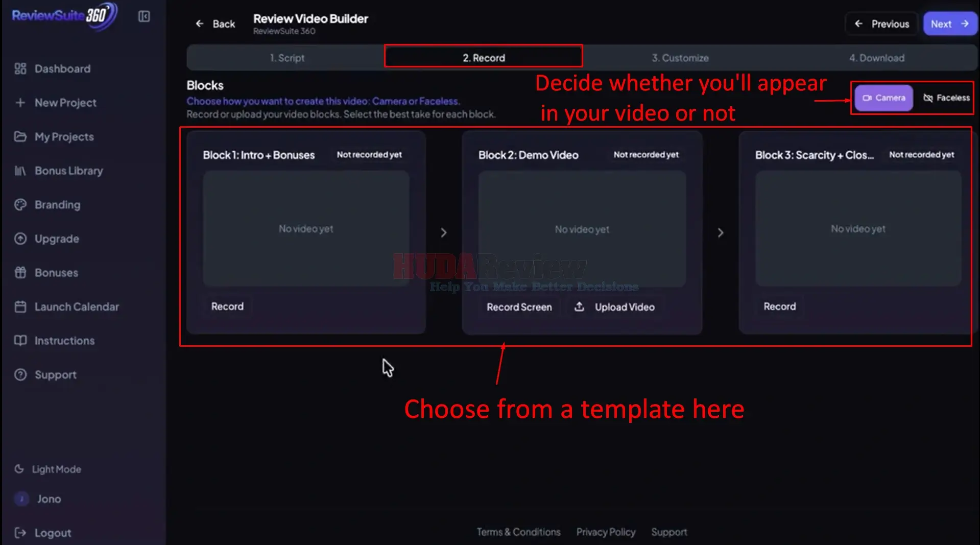The width and height of the screenshot is (980, 545).
Task: Select New Project in the sidebar
Action: coord(65,102)
